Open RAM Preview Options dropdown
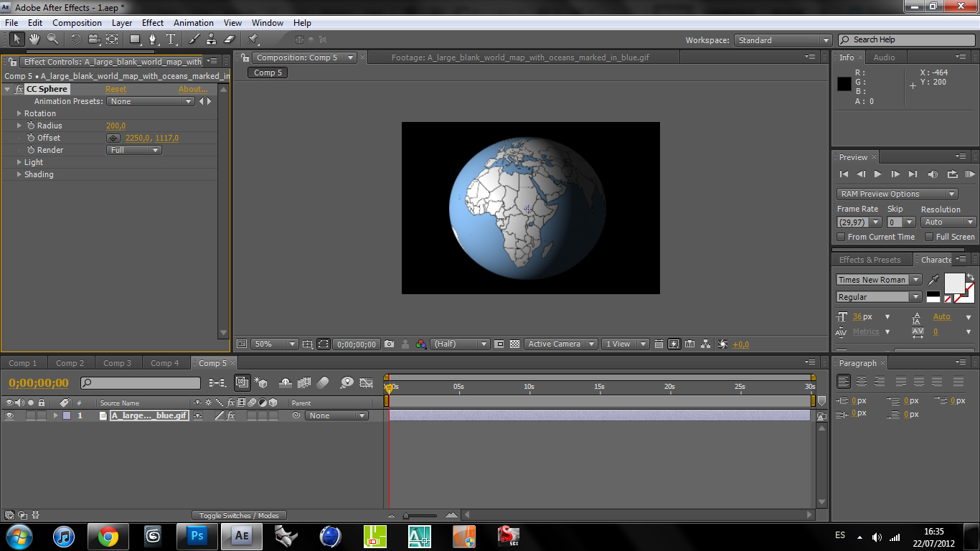980x551 pixels. coord(897,194)
